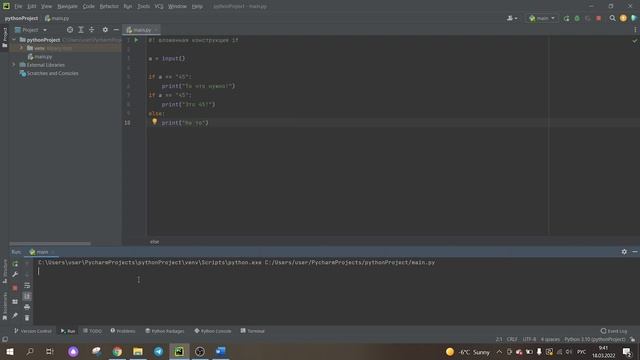The height and width of the screenshot is (360, 640).
Task: Hide the Project tool window
Action: coord(116,30)
